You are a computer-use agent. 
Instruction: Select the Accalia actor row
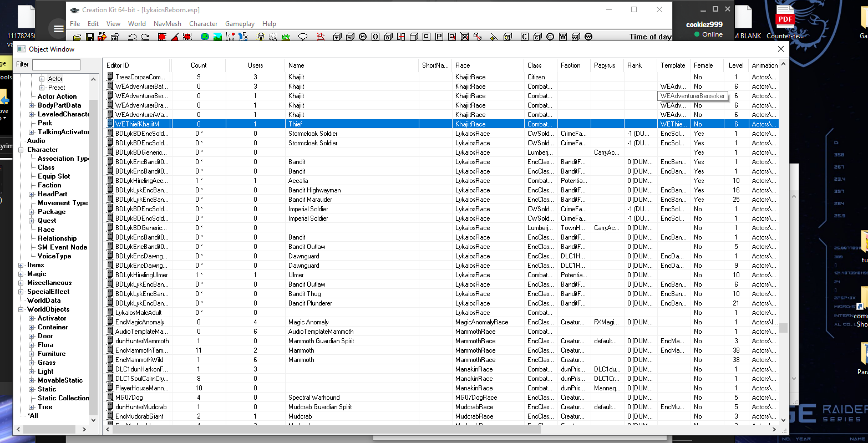point(441,181)
